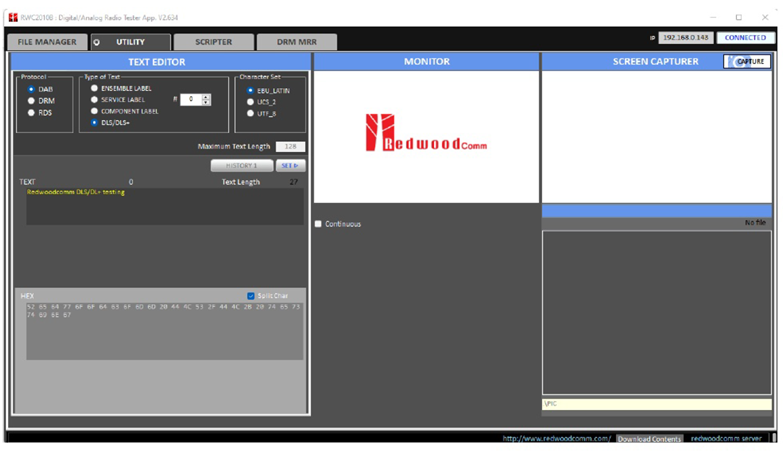Click the CONNECTED status button
783x453 pixels.
(746, 37)
